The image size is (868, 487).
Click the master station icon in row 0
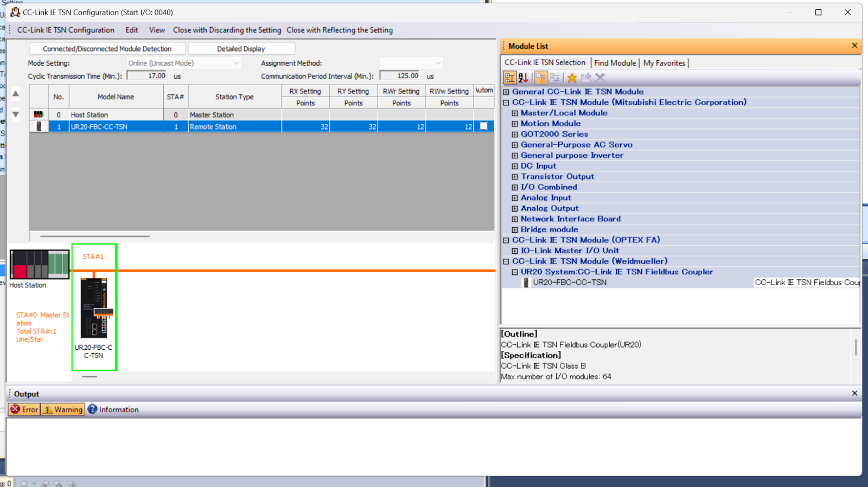(x=39, y=114)
